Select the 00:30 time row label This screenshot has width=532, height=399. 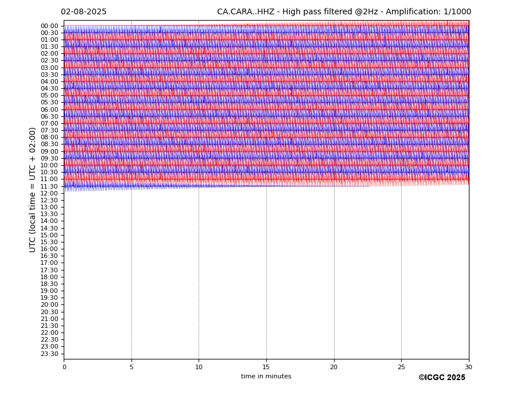click(x=49, y=33)
